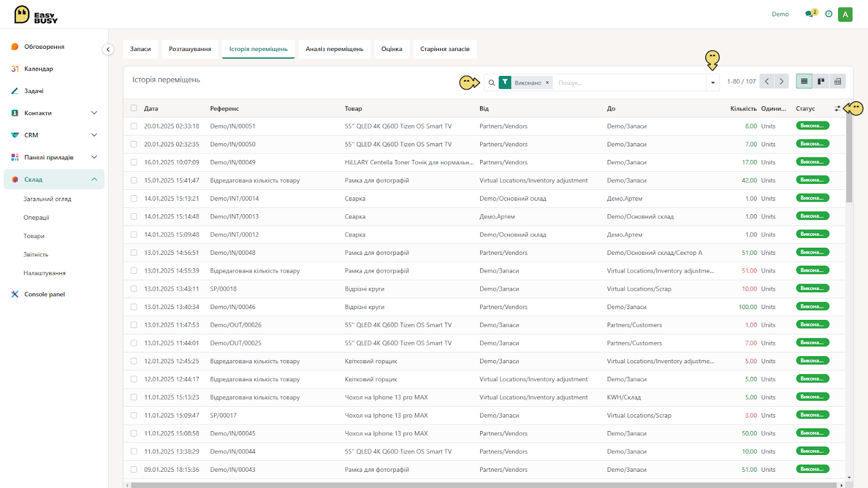This screenshot has height=488, width=868.
Task: Tick the select-all checkbox in header
Action: pyautogui.click(x=134, y=108)
